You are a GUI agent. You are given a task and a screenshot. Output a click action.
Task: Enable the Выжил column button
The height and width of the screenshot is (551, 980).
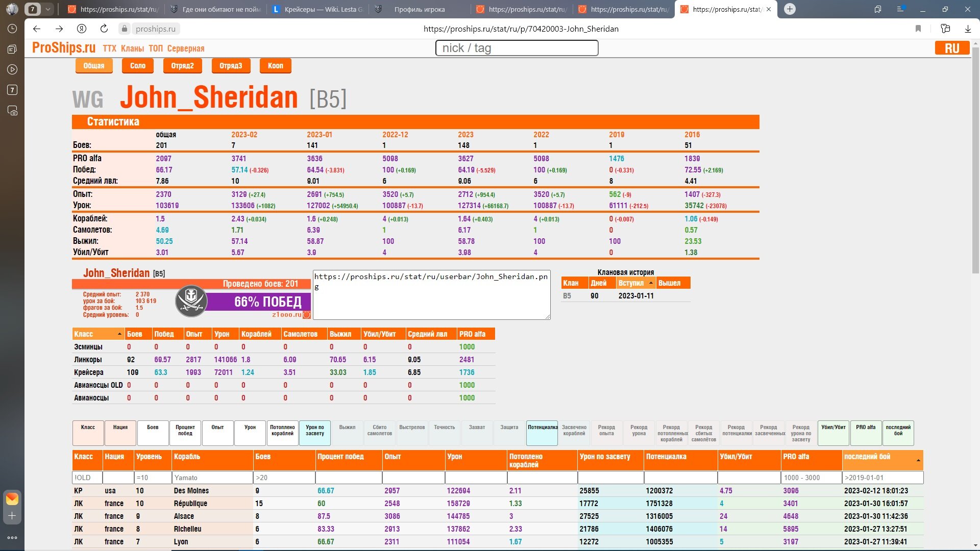point(347,433)
